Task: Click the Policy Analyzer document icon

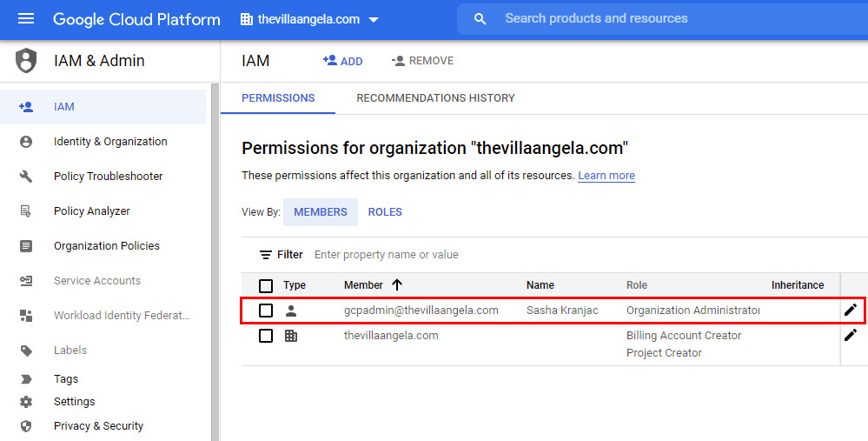Action: click(26, 211)
